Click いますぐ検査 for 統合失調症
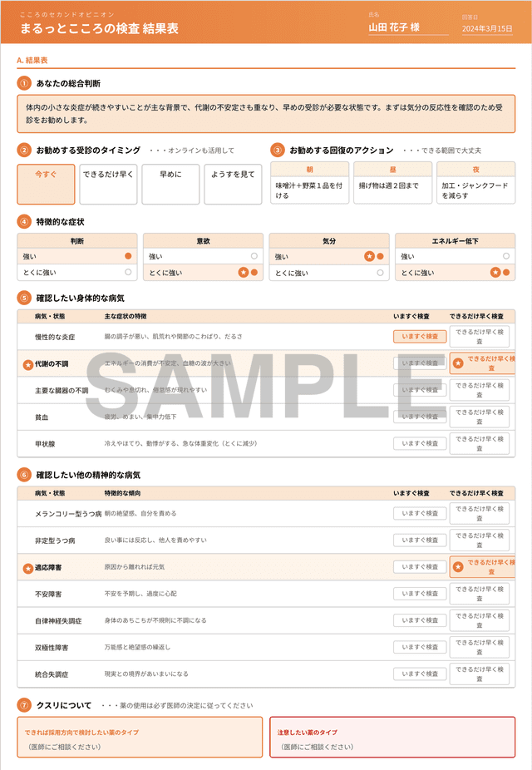Viewport: 532px width, 770px height. click(420, 674)
